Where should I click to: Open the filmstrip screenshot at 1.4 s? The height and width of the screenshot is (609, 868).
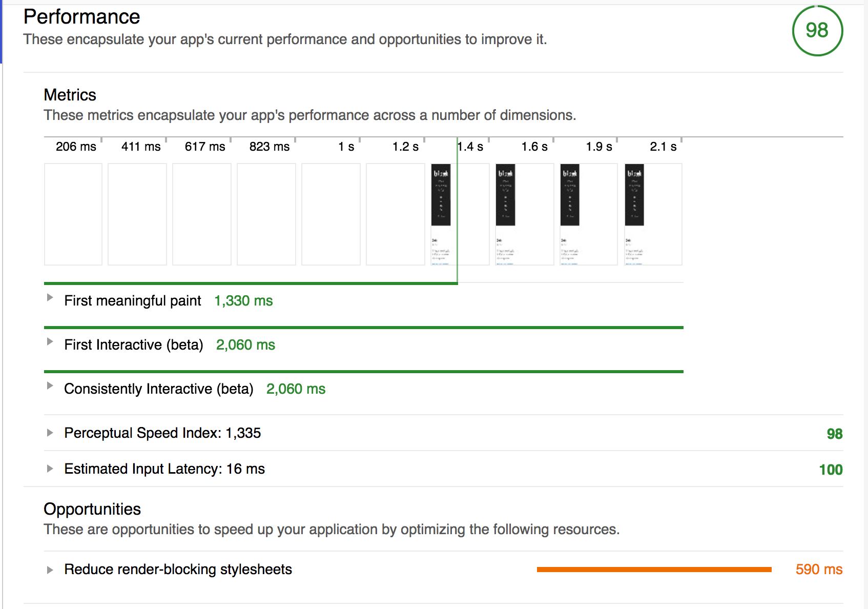460,214
